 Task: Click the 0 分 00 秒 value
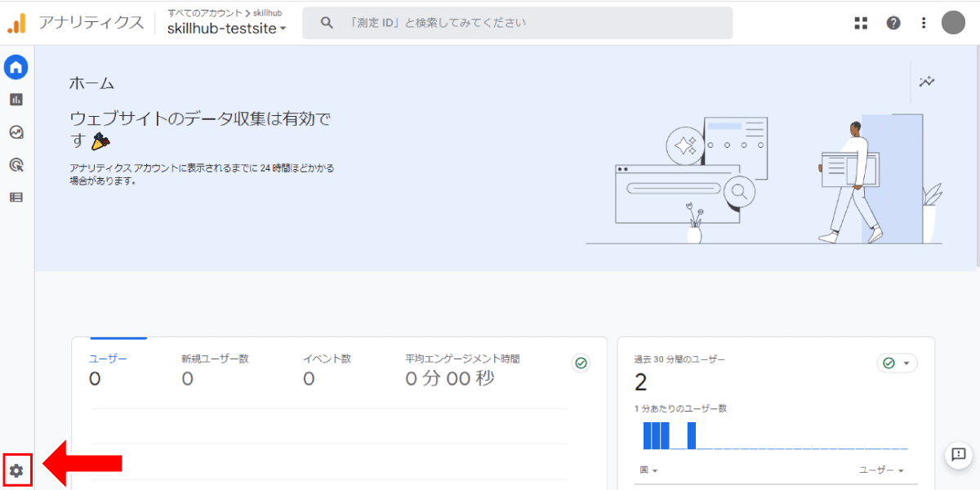pos(450,379)
